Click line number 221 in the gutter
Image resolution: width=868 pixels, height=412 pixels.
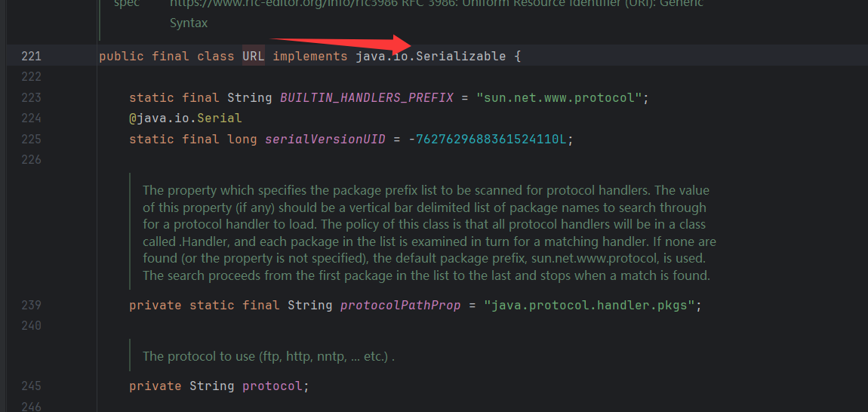click(32, 56)
